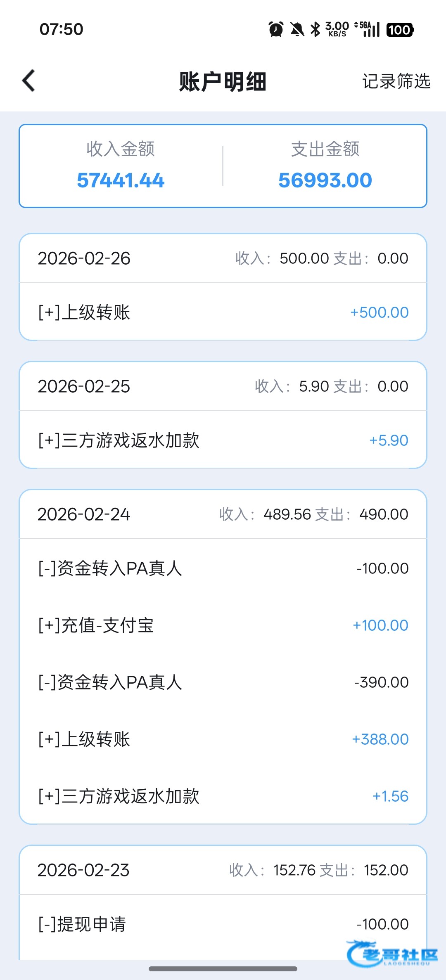Tap the 老哥社区 watermark logo
446x980 pixels.
pos(392,953)
